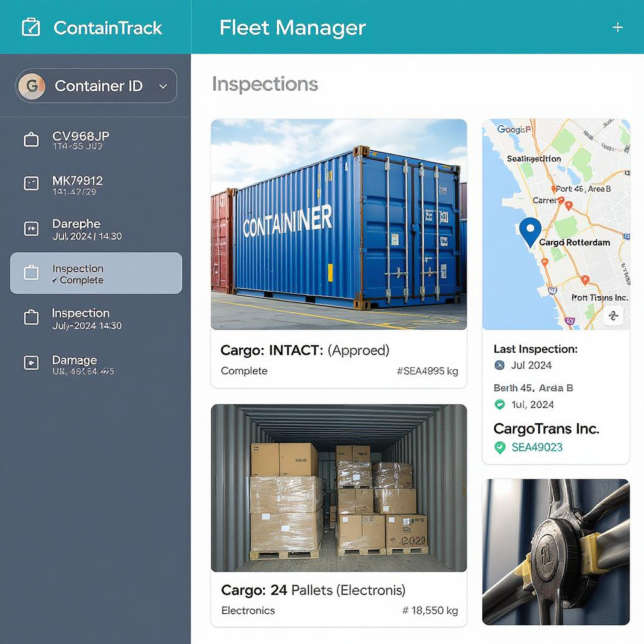Click the icon beside MK79912
The width and height of the screenshot is (644, 644).
point(31,184)
